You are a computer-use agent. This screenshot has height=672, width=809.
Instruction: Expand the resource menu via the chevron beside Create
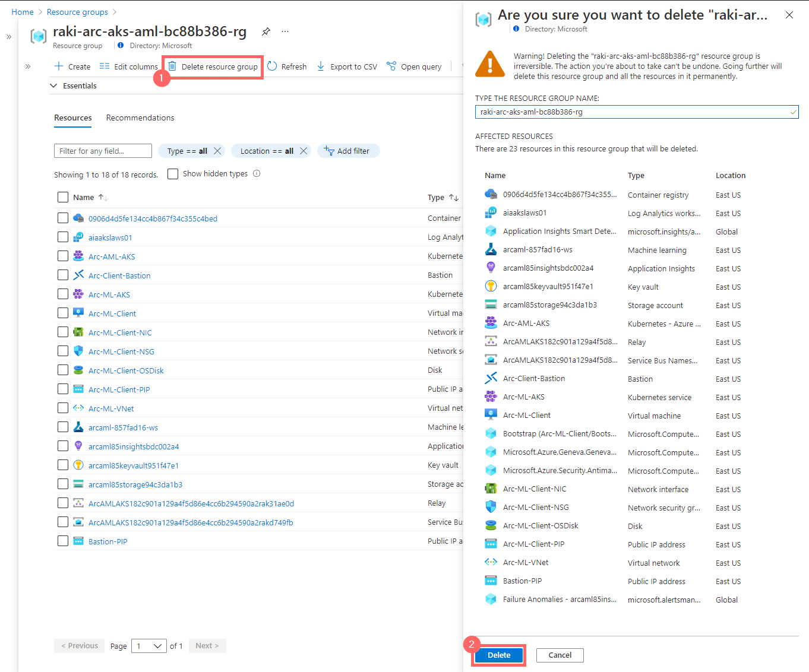point(28,66)
